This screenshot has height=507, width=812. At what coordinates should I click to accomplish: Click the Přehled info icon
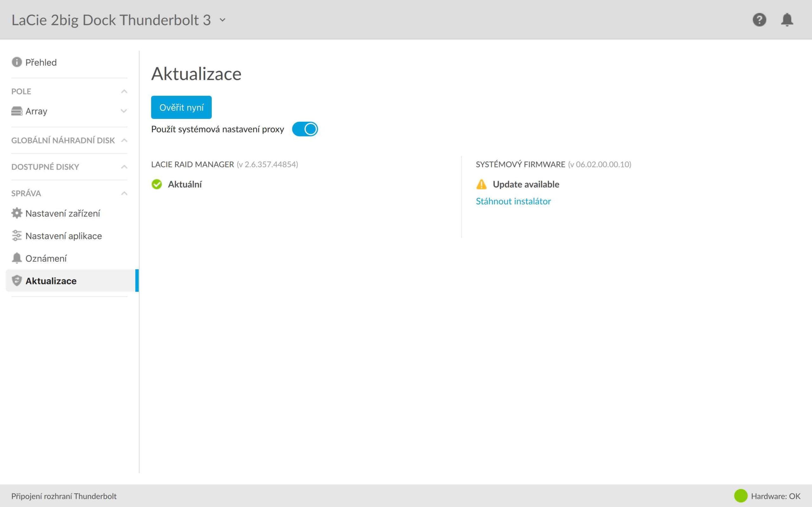(16, 62)
